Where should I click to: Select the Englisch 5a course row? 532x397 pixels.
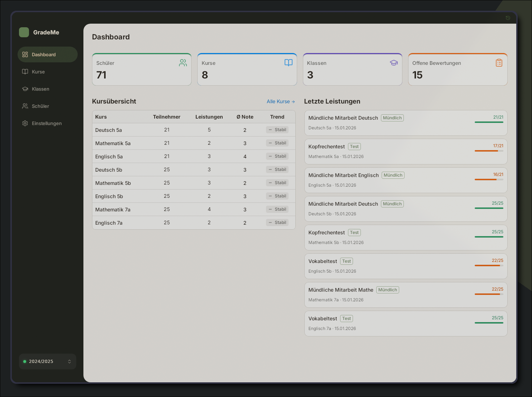coord(194,157)
